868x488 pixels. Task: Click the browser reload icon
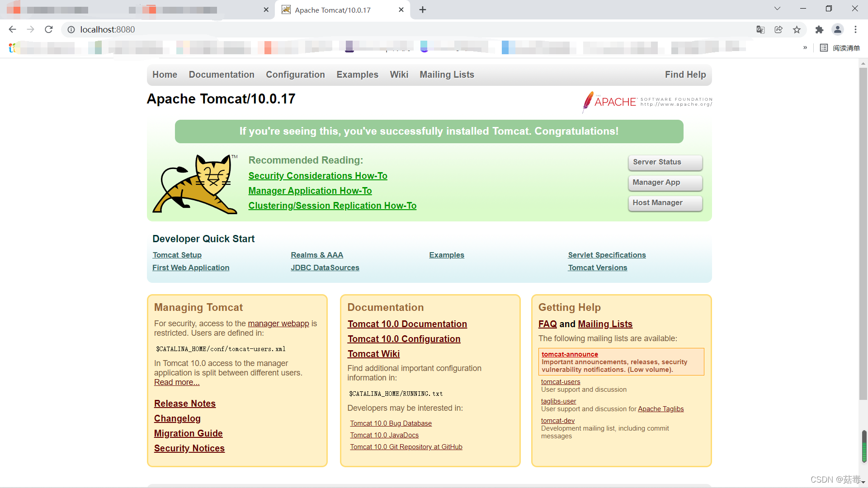tap(49, 29)
